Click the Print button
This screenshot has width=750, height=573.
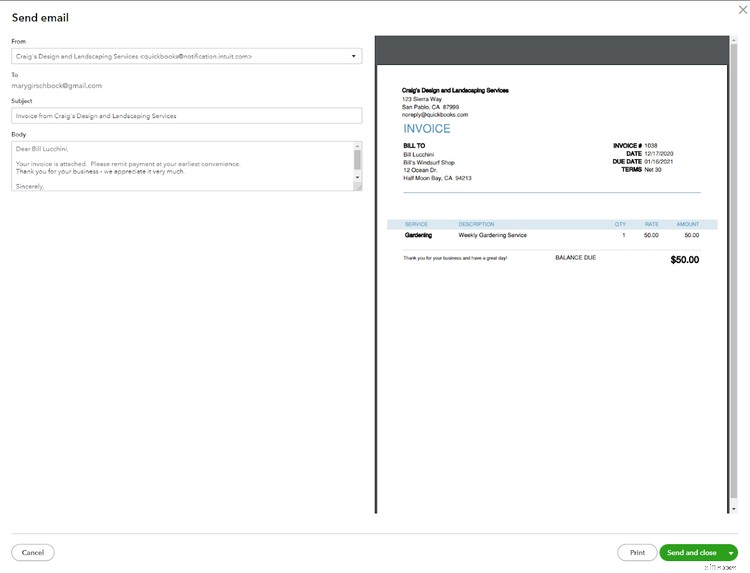pyautogui.click(x=637, y=552)
